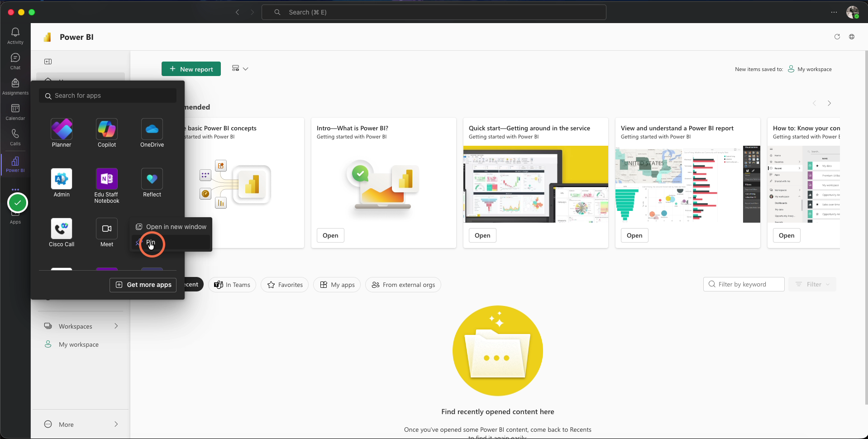This screenshot has width=868, height=439.
Task: Launch the OneDrive app icon
Action: coord(152,129)
